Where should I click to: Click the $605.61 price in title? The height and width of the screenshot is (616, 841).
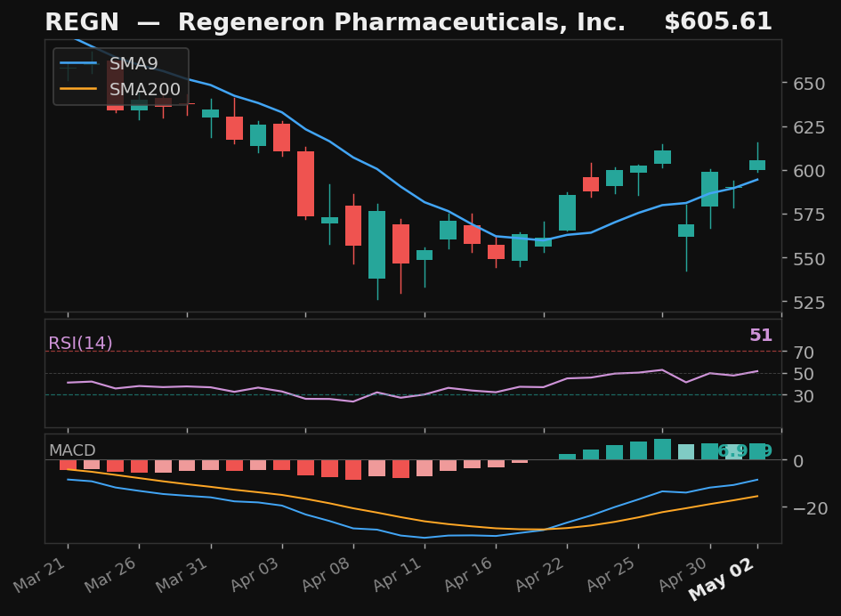(x=718, y=22)
